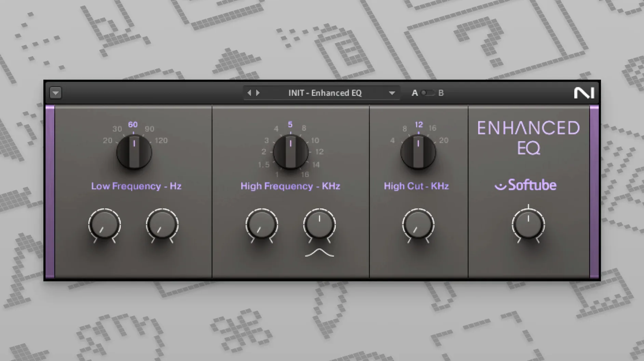Click the High Cut - KHz label
The image size is (644, 361).
pos(416,186)
